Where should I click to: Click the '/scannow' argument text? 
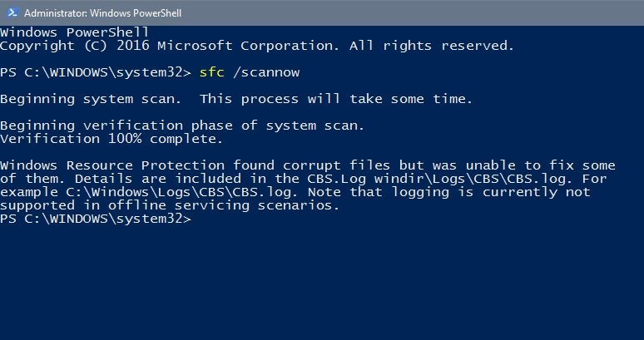[x=266, y=72]
